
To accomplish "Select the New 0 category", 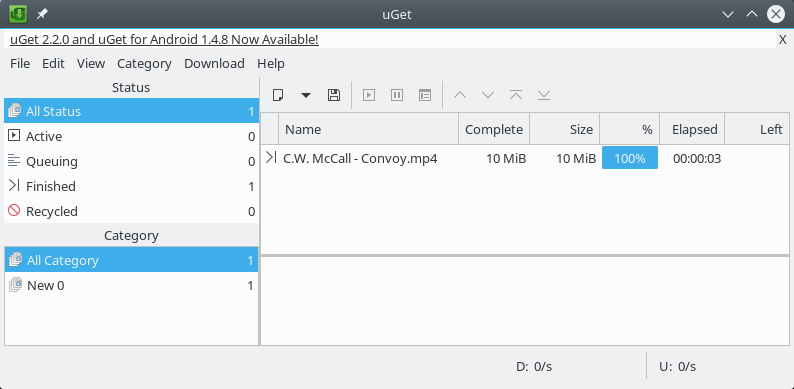I will coord(131,285).
